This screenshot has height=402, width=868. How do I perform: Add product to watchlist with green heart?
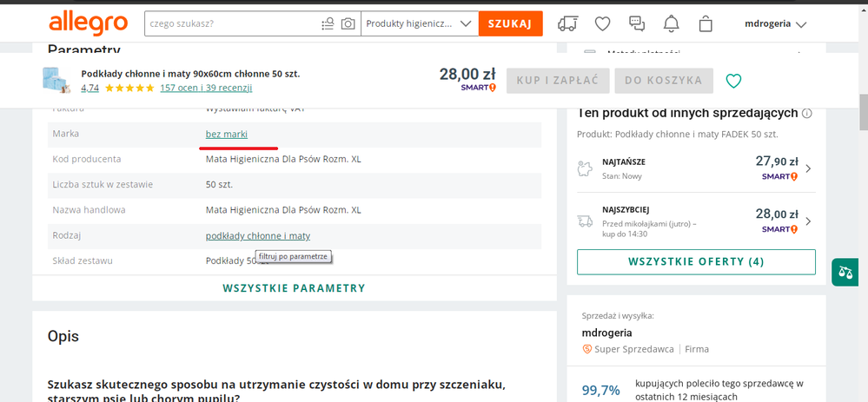pos(733,81)
